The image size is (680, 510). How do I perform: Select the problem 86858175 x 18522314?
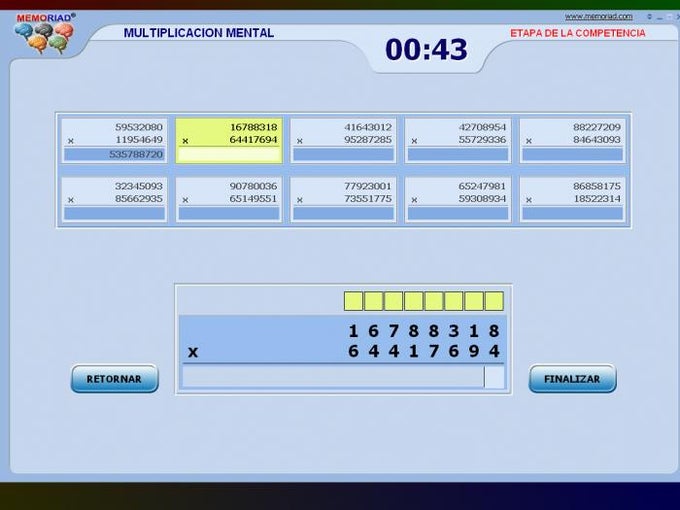[x=572, y=199]
